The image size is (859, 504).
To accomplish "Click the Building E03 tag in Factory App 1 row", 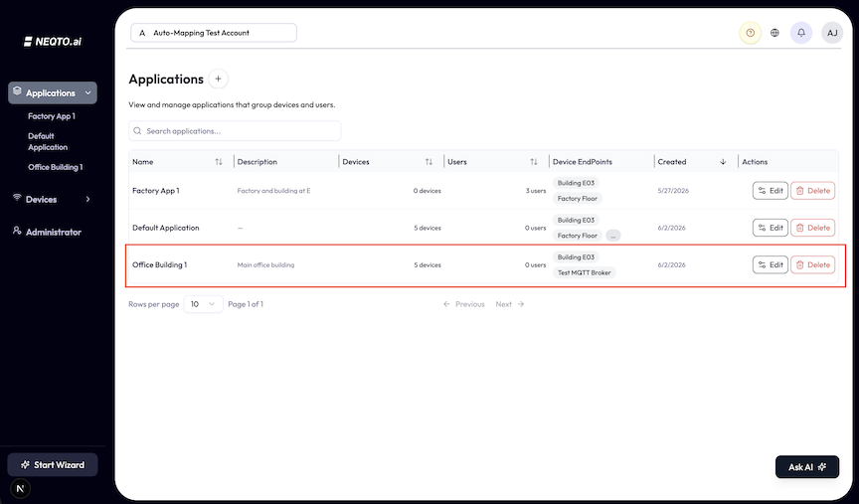I will coord(576,183).
